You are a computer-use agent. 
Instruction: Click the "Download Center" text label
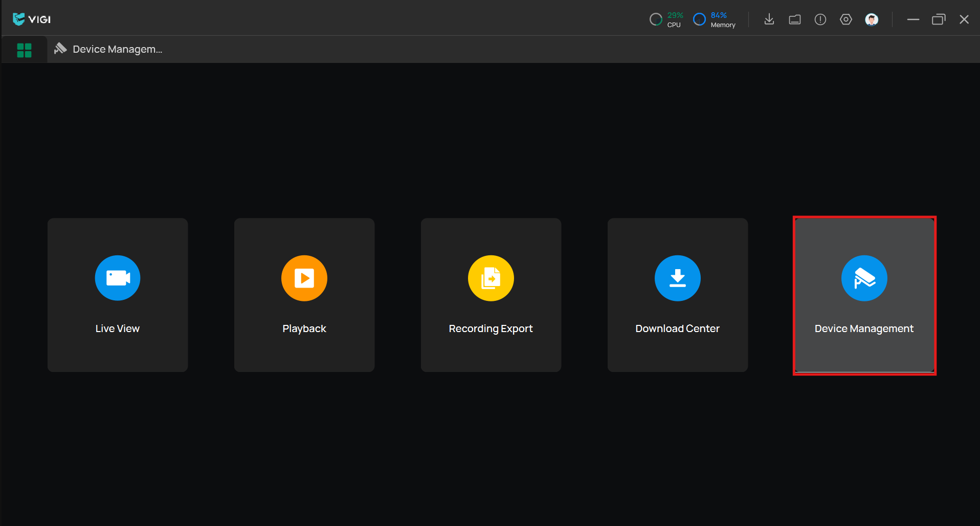tap(677, 328)
